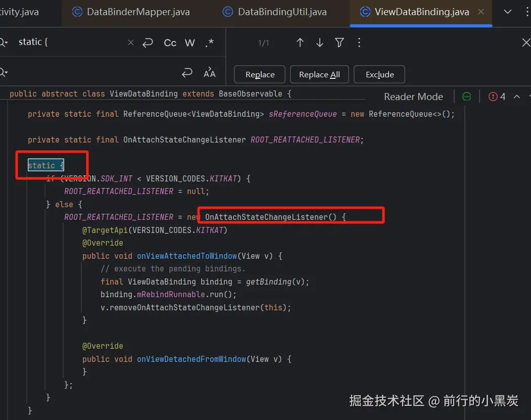531x420 pixels.
Task: Click the sReferenceQueue field name
Action: click(303, 114)
